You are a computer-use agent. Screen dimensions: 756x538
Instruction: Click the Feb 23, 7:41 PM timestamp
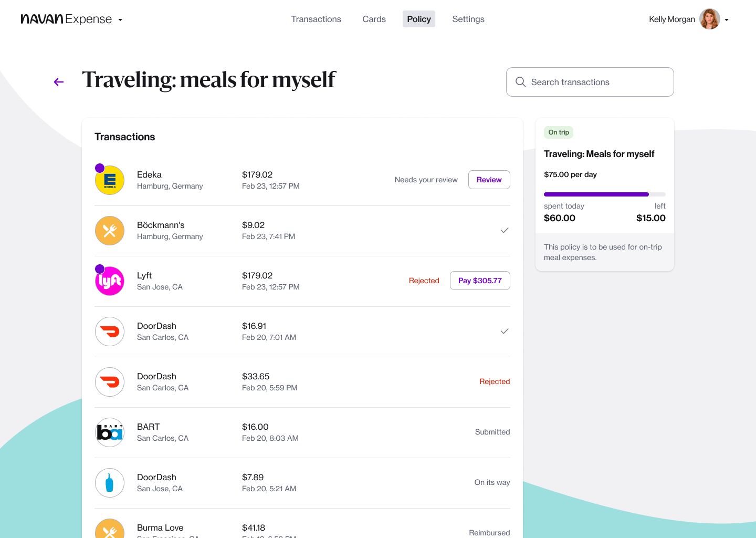(268, 236)
